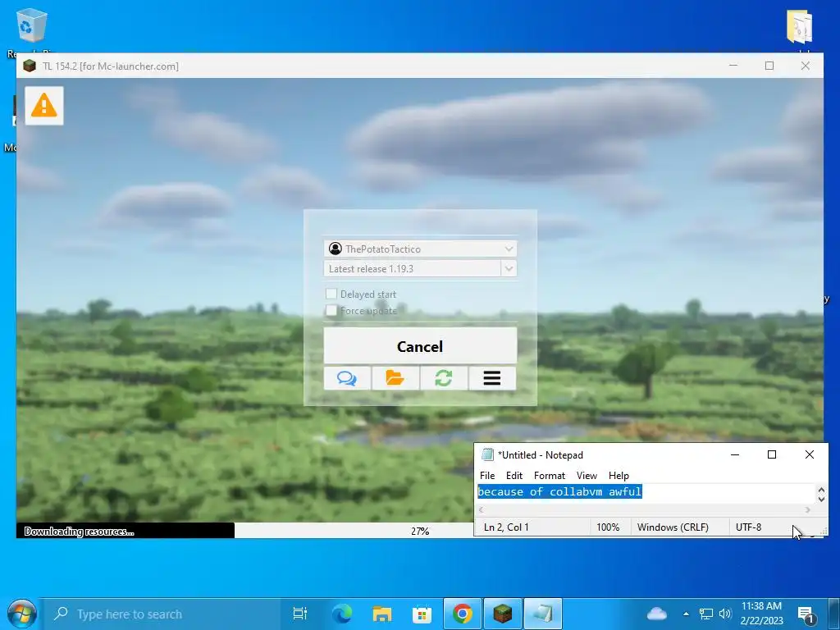Open the Windows Start orb
The height and width of the screenshot is (630, 840).
[21, 614]
